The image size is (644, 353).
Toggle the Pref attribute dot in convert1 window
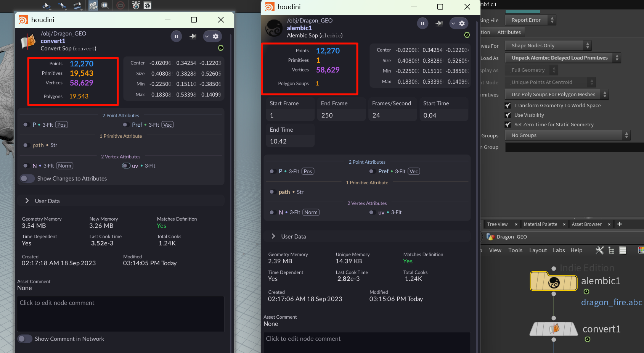coord(125,125)
